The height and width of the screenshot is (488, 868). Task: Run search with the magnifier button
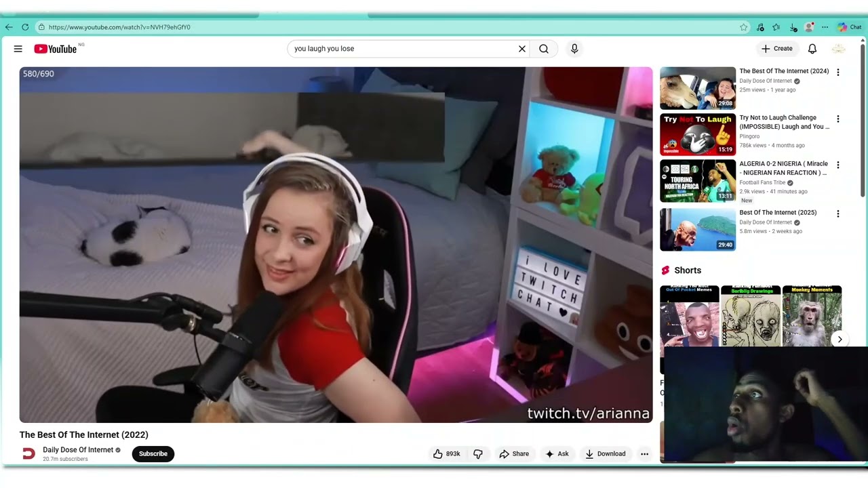coord(544,49)
